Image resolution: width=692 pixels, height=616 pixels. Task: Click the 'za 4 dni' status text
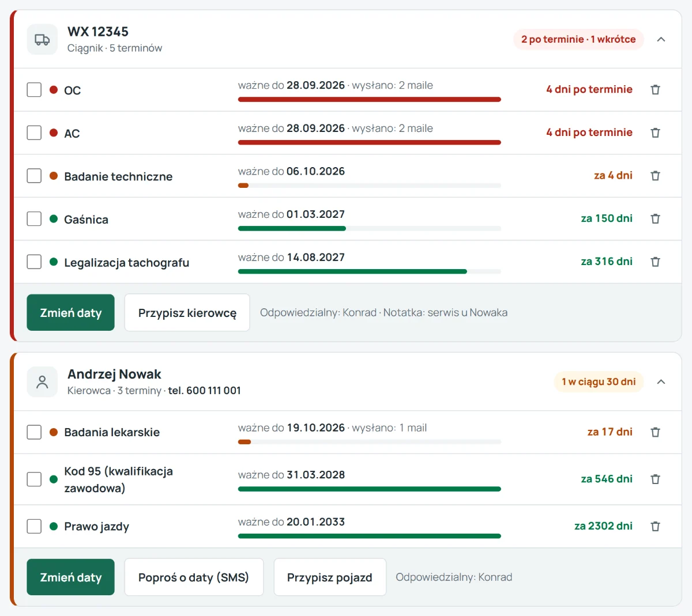pyautogui.click(x=613, y=175)
